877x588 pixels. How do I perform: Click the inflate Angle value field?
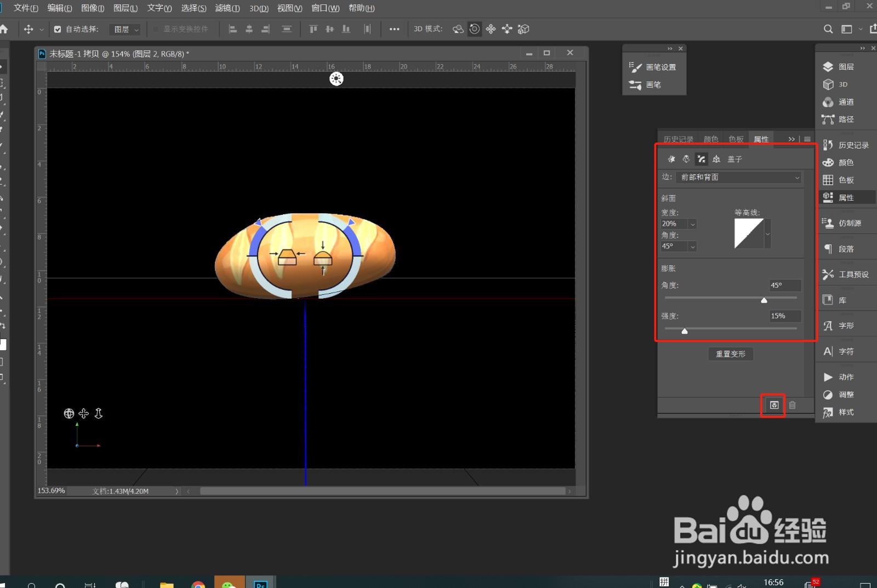(x=785, y=286)
